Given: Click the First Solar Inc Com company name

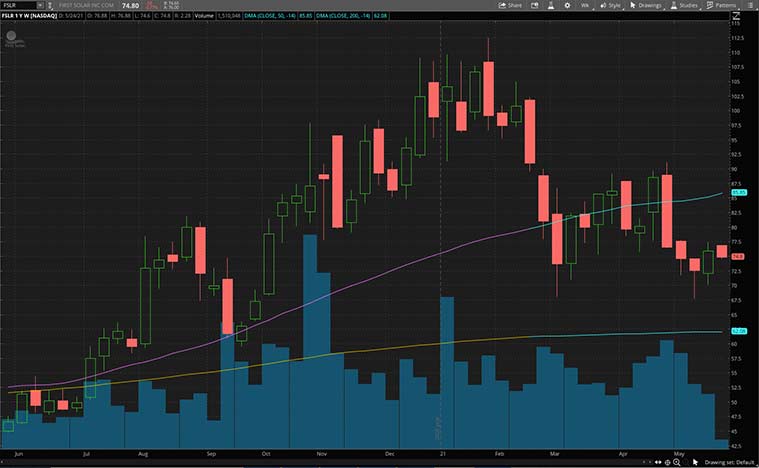Looking at the screenshot, I should pos(86,5).
